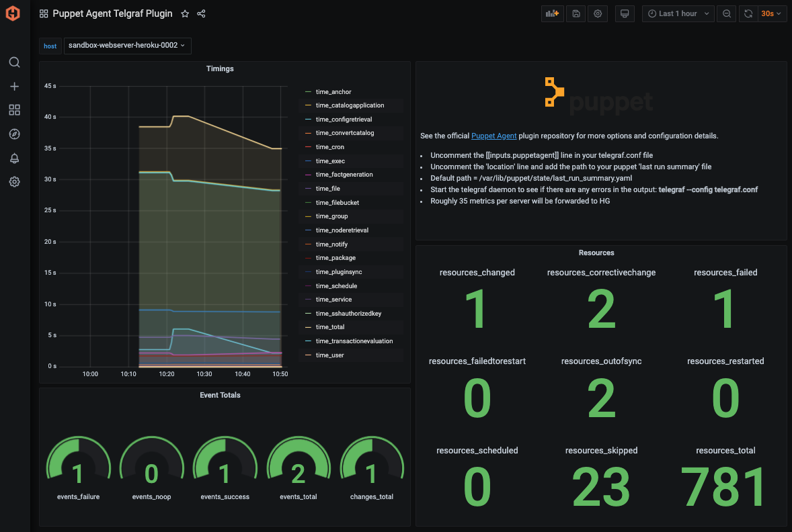
Task: Click the changes_total gauge
Action: click(372, 459)
